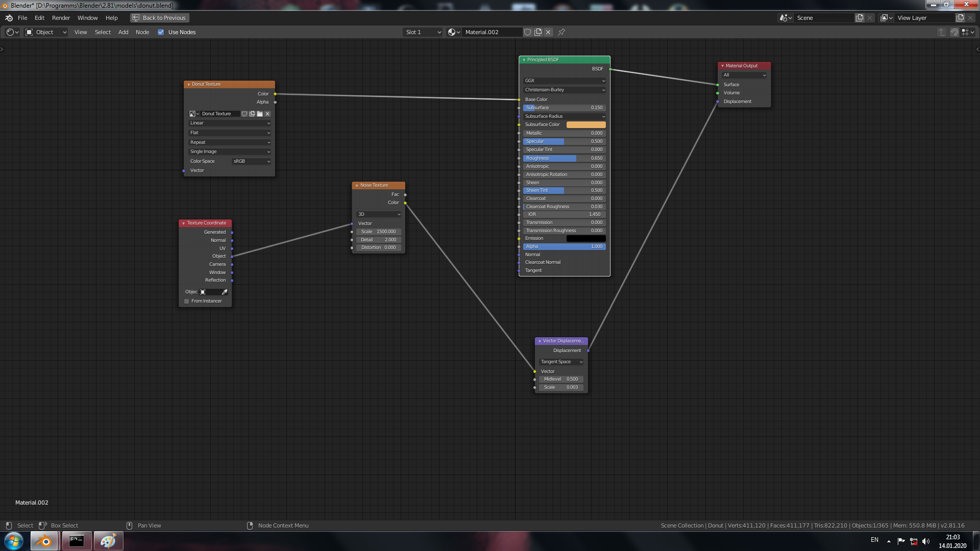Click the Back to Previous button

coord(160,18)
